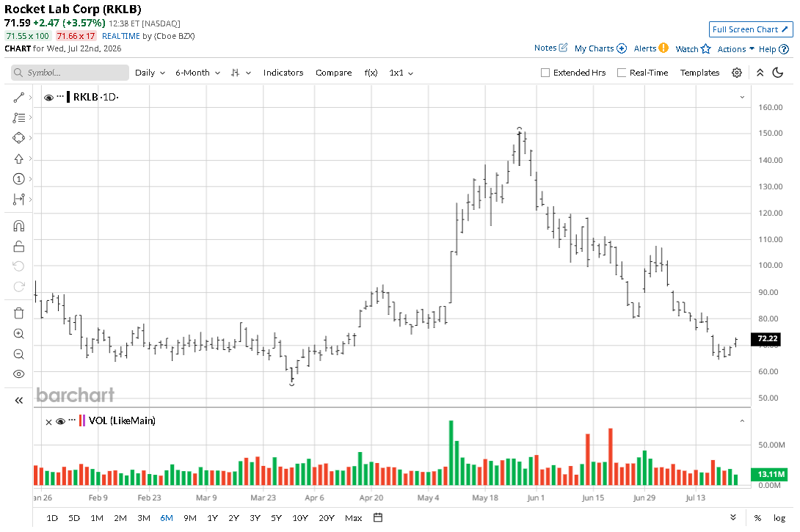Screen dimensions: 800x532
Task: Add to My Charts plus icon
Action: click(622, 48)
